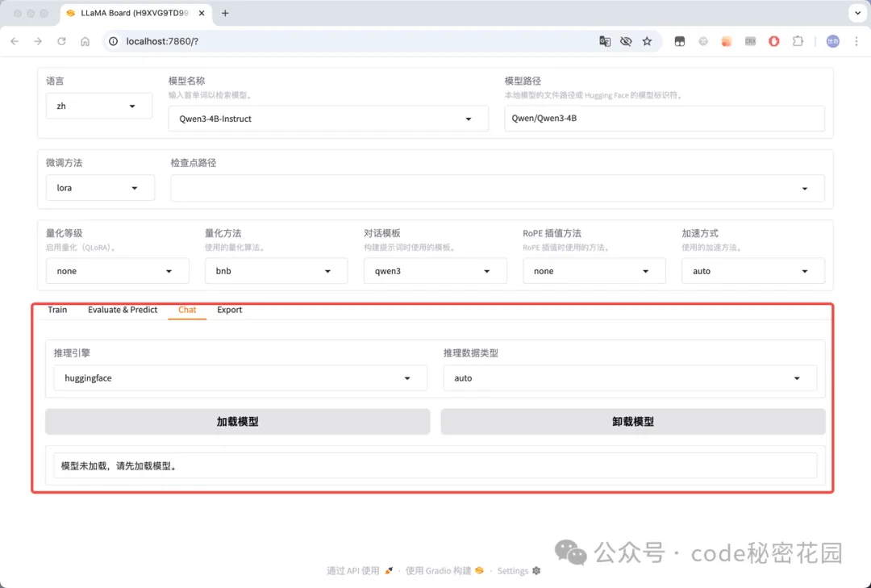Go back to the previous page

tap(15, 41)
